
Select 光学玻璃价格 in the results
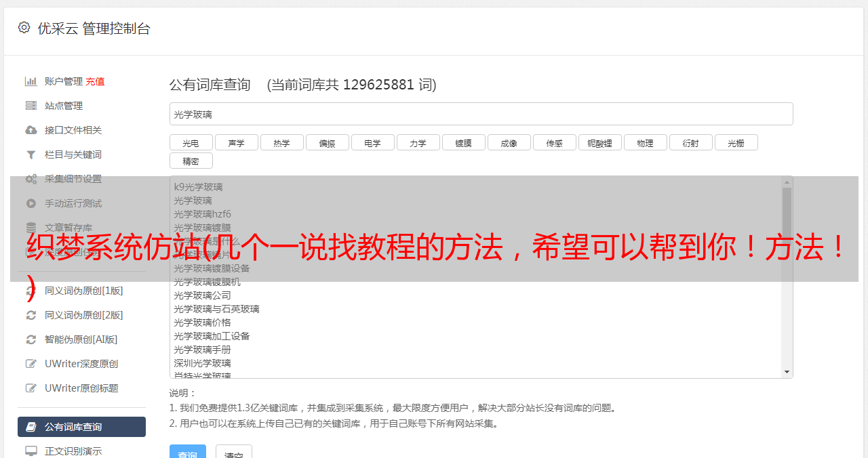click(x=202, y=322)
